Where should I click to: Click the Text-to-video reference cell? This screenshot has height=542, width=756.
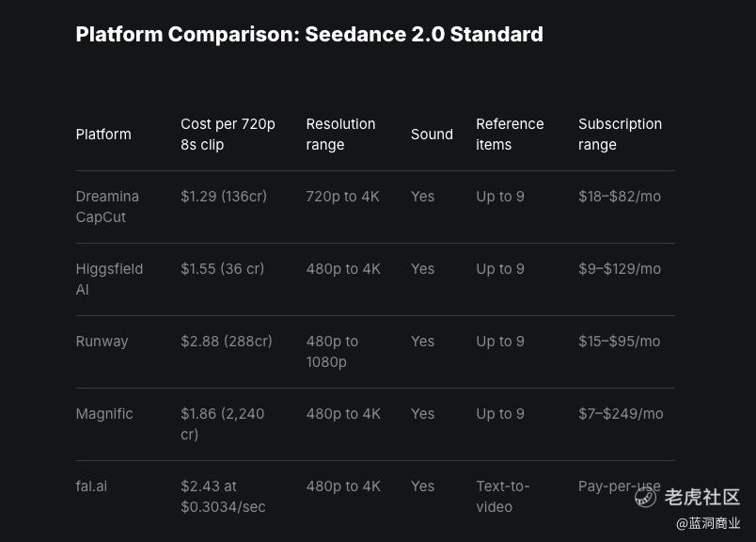503,496
